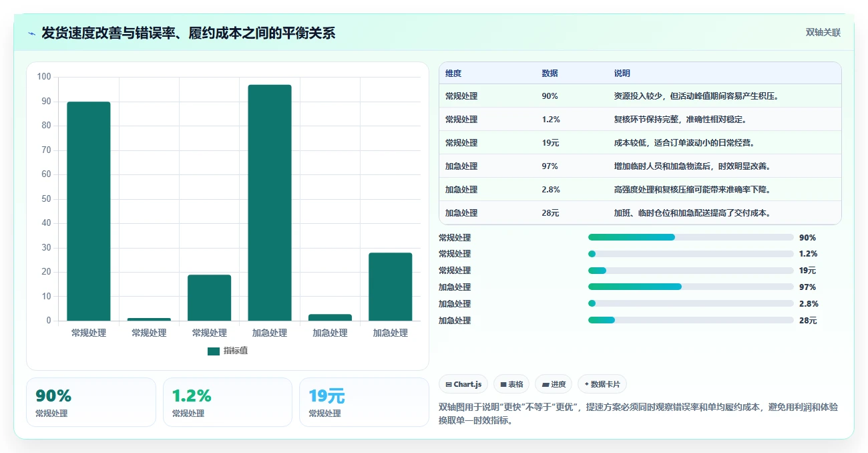
Task: Click the chart bar reaching 28
Action: click(390, 287)
